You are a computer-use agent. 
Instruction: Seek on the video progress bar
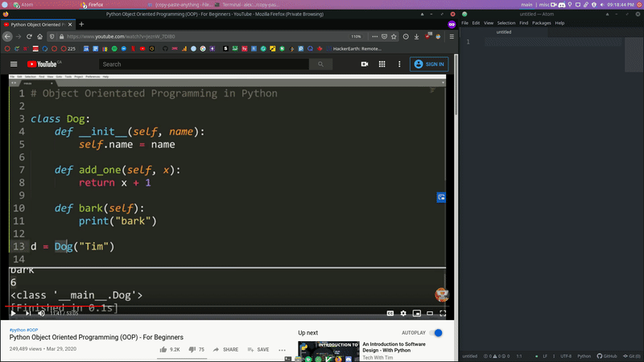tap(228, 306)
